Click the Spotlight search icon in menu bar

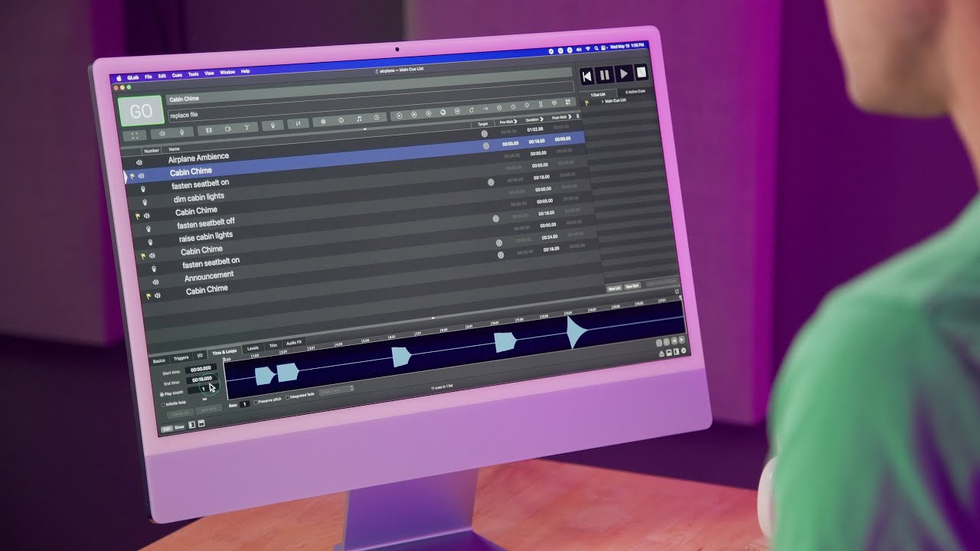point(596,48)
